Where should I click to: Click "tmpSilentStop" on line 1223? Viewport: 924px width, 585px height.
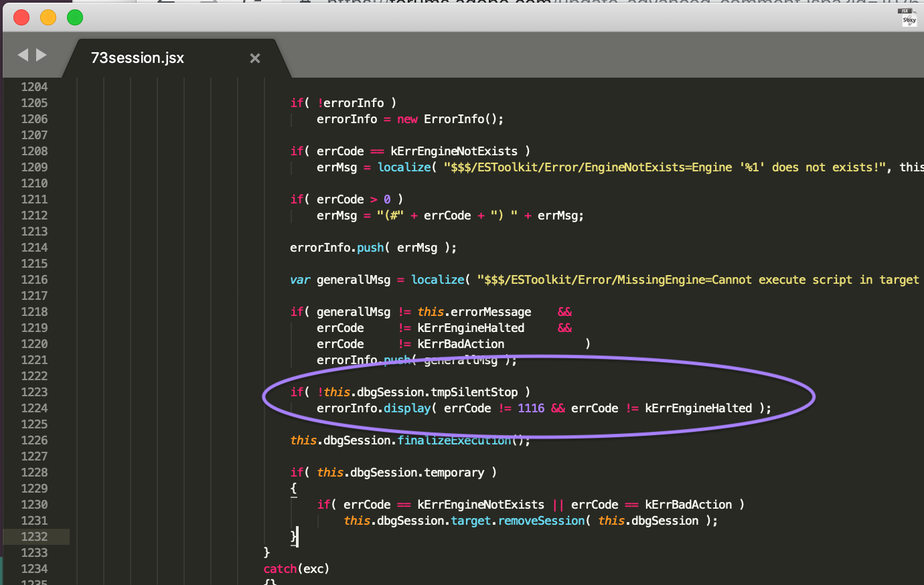point(474,392)
